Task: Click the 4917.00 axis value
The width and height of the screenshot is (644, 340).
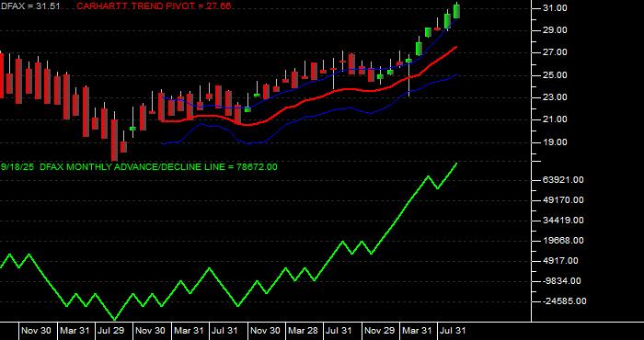Action: [x=560, y=261]
